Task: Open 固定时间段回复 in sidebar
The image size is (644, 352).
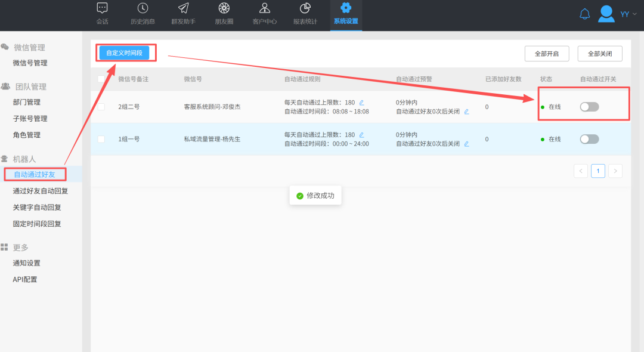Action: 37,224
